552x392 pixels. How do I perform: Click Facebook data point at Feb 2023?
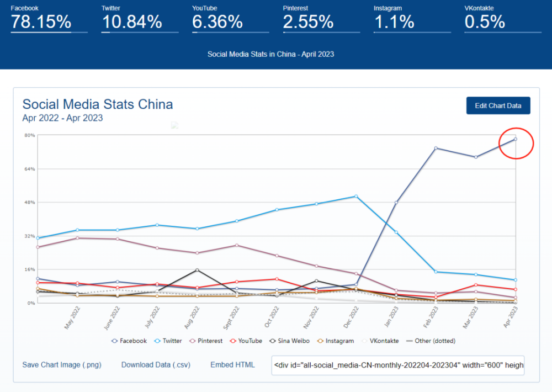[x=436, y=149]
